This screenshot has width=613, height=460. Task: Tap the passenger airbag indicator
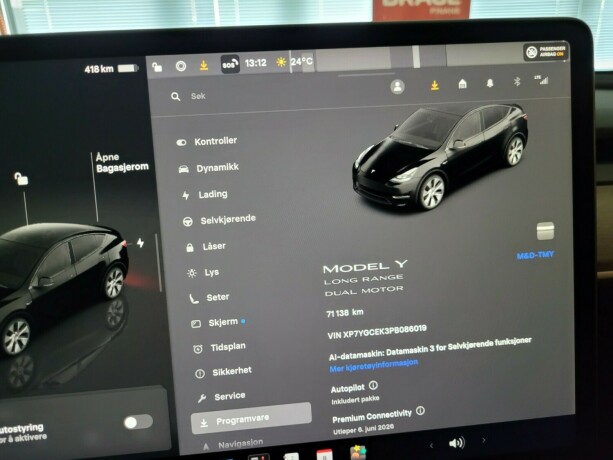pos(546,52)
